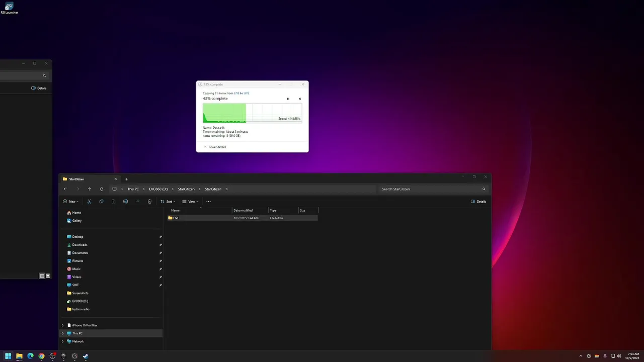644x362 pixels.
Task: Cancel the copy with the X button
Action: 300,99
